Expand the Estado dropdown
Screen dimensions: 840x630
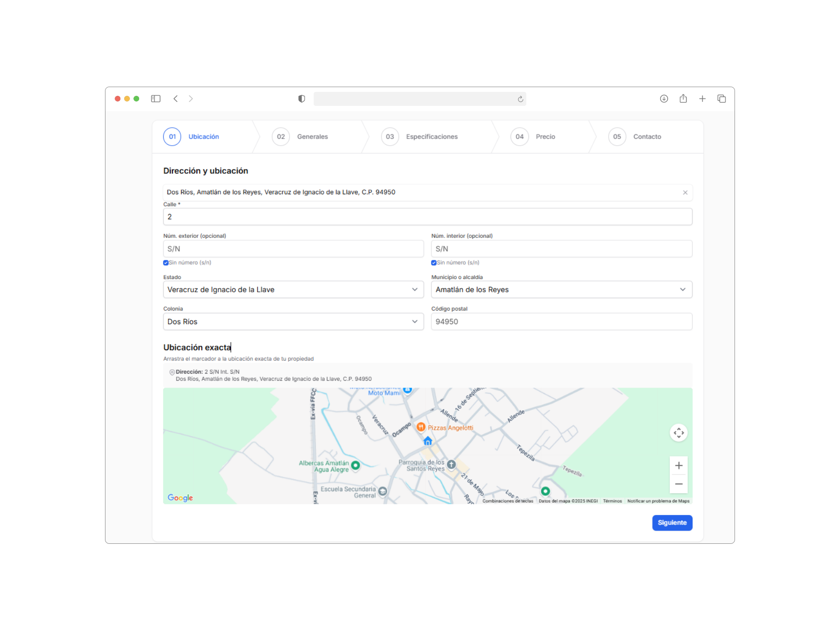tap(293, 290)
